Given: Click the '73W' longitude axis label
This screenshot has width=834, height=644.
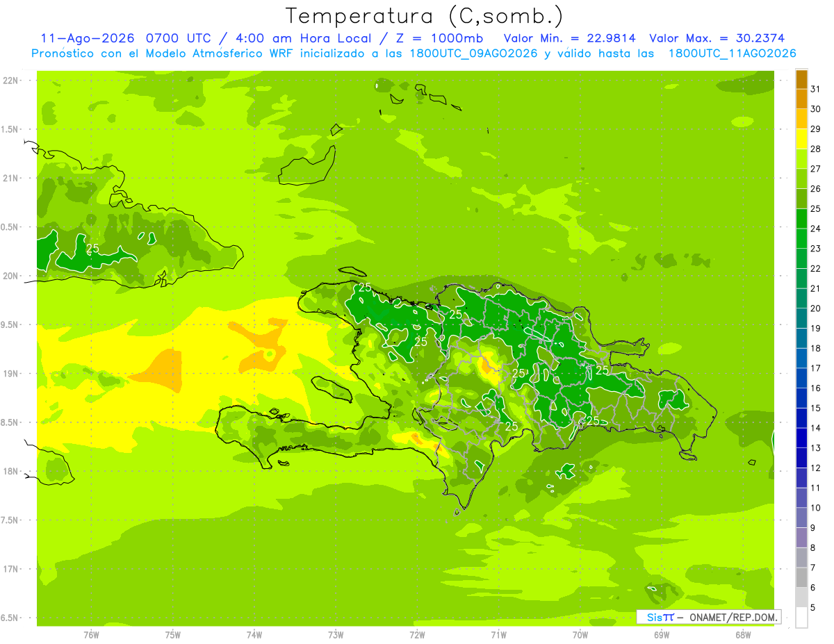Looking at the screenshot, I should point(336,635).
